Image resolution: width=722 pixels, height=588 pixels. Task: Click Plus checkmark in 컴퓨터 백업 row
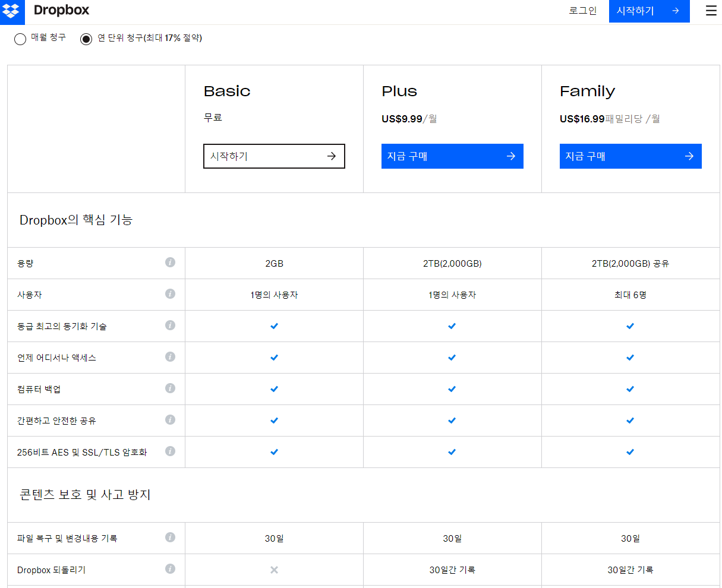click(x=452, y=389)
